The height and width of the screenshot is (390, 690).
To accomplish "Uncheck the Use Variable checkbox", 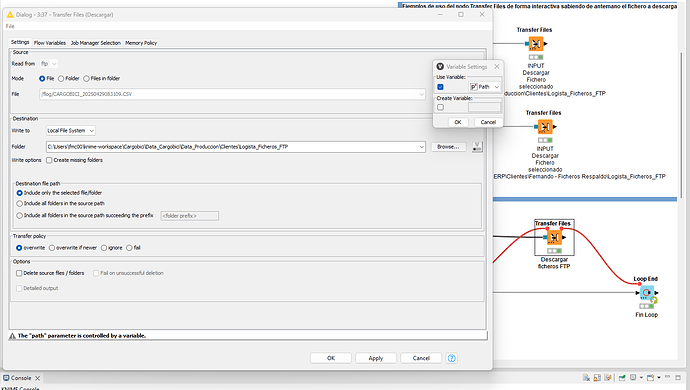I will point(440,87).
